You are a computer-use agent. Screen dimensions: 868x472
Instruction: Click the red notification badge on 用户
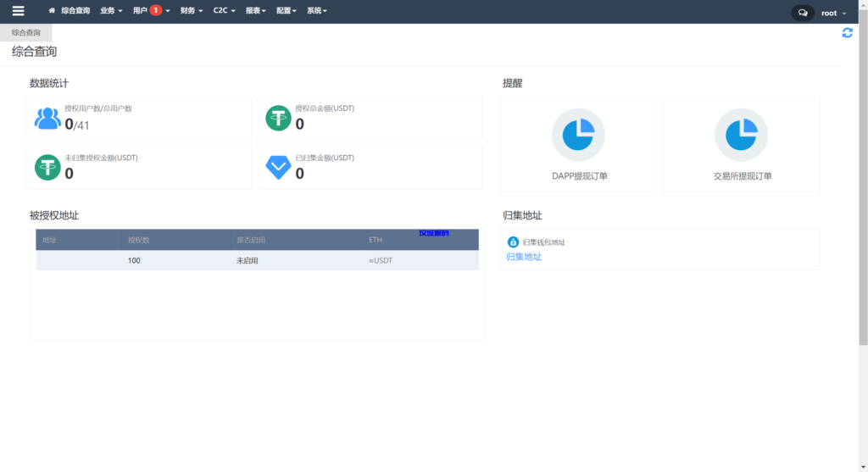pyautogui.click(x=156, y=11)
